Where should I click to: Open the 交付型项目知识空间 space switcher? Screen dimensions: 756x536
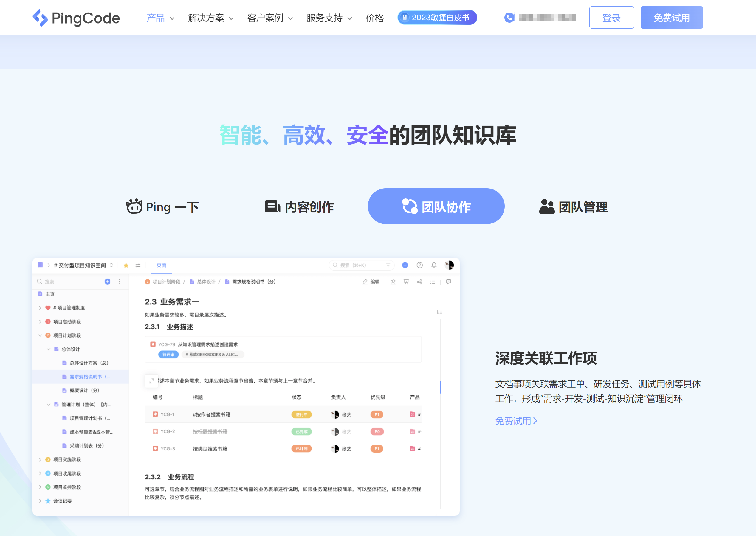(x=83, y=265)
